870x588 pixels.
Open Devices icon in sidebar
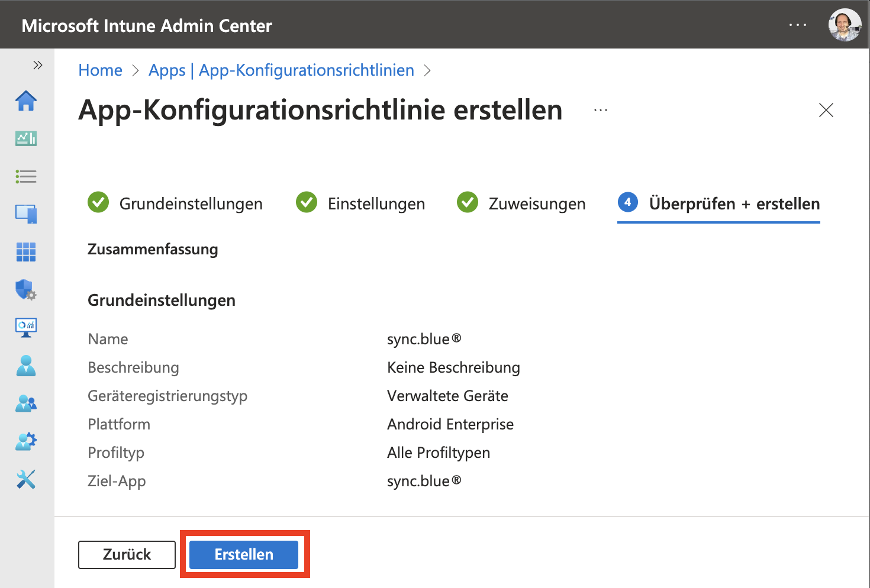tap(26, 214)
